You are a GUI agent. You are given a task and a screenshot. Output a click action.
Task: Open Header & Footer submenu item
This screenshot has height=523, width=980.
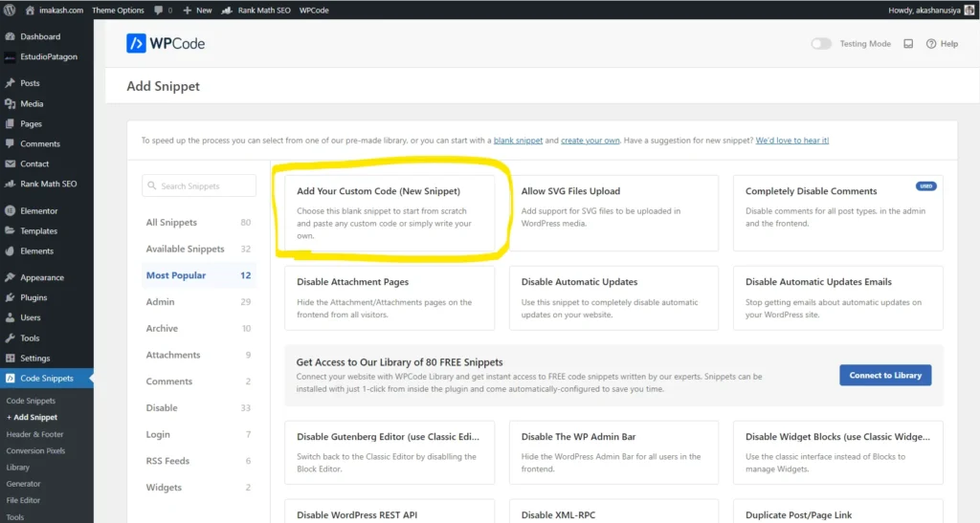(35, 434)
